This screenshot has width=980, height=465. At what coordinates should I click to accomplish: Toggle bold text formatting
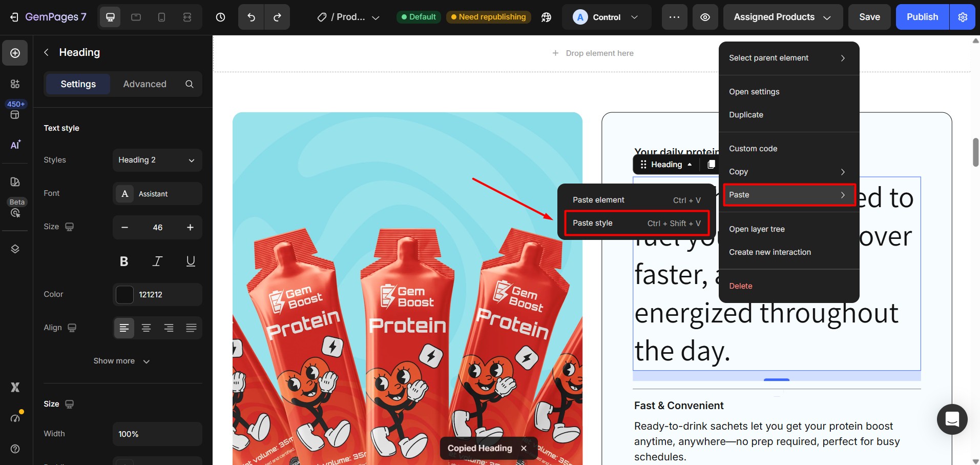pyautogui.click(x=124, y=261)
